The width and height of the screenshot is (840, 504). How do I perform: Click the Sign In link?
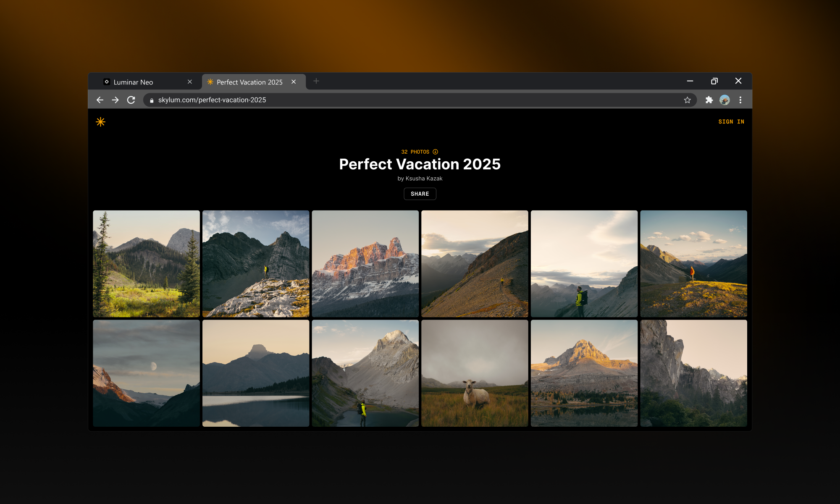point(731,122)
